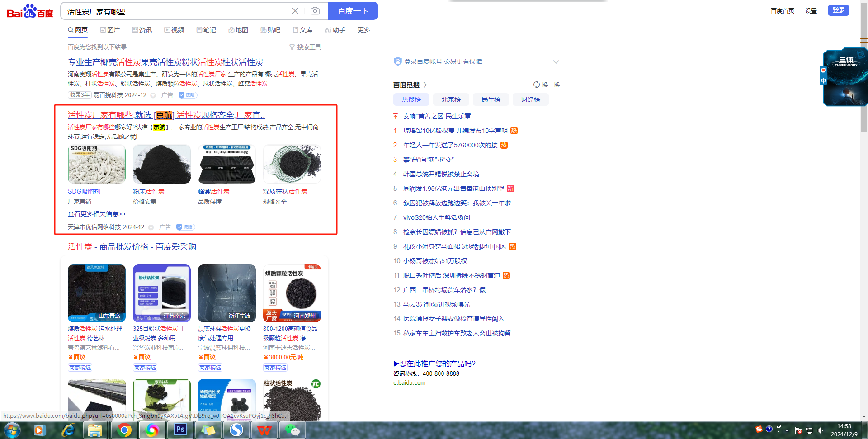
Task: Click the SDG吸附剂 text link
Action: tap(84, 191)
